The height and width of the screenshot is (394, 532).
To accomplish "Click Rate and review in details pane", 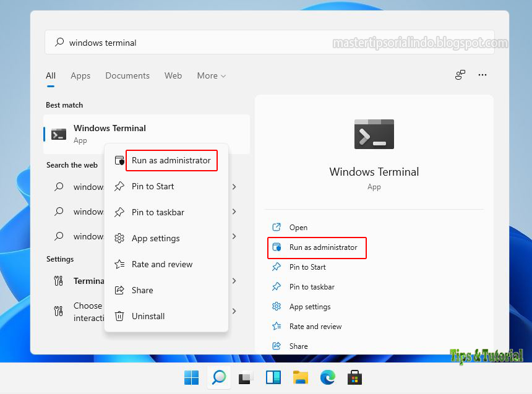I will click(315, 327).
